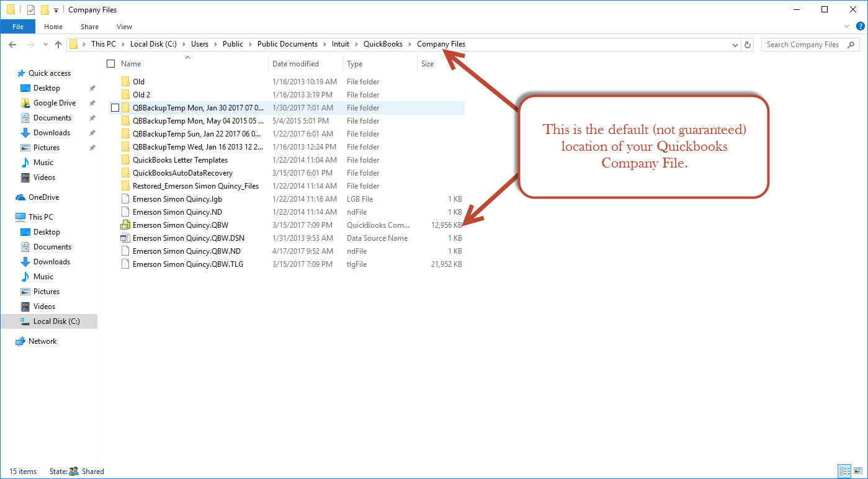Select QBBackupTemp Mon, May 04 2015 folder

pyautogui.click(x=198, y=120)
